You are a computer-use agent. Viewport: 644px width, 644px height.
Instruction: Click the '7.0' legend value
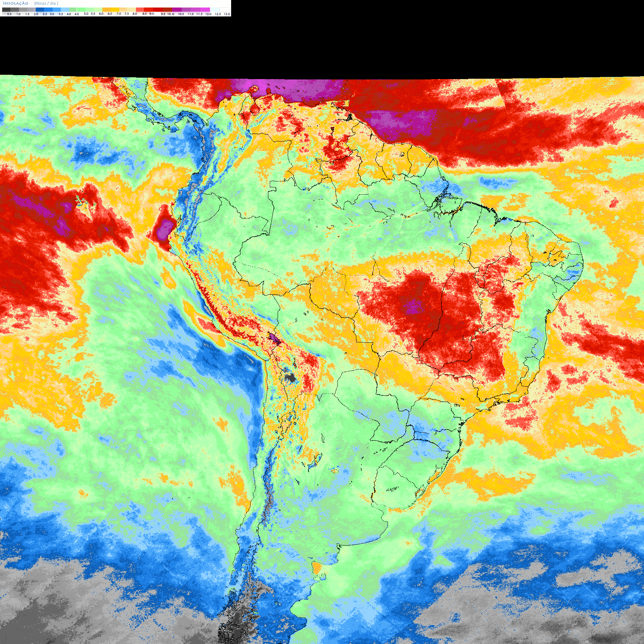click(x=119, y=14)
